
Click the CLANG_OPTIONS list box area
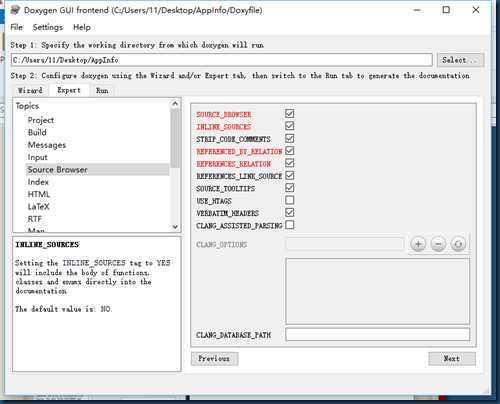(x=378, y=291)
